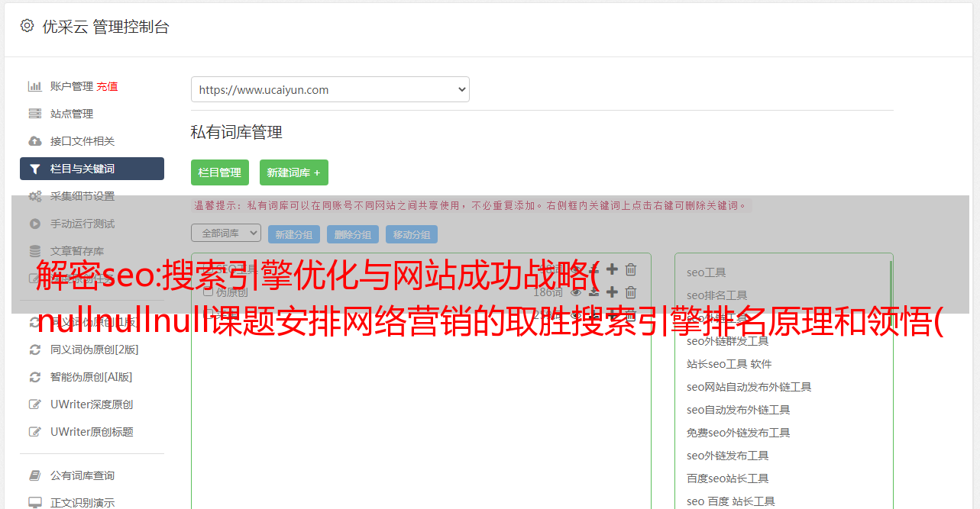Image resolution: width=980 pixels, height=509 pixels.
Task: Click the 新建分组 button
Action: (294, 234)
